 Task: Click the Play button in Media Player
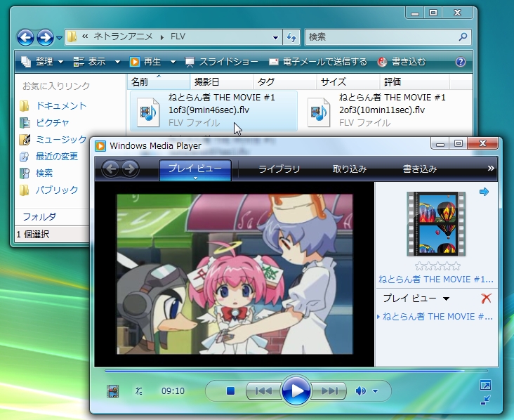[x=296, y=391]
